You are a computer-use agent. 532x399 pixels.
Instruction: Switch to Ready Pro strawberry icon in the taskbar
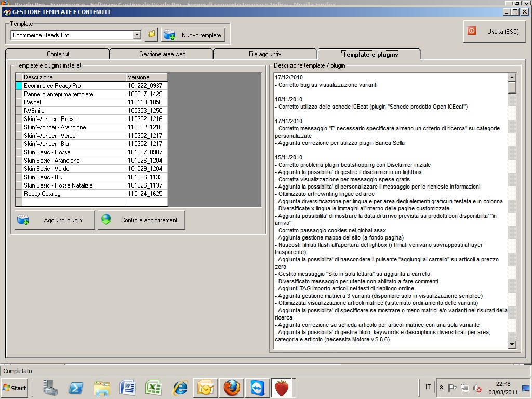pyautogui.click(x=282, y=388)
